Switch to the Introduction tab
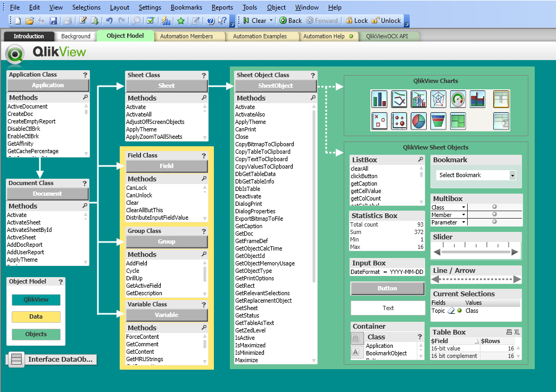This screenshot has height=392, width=556. click(29, 36)
